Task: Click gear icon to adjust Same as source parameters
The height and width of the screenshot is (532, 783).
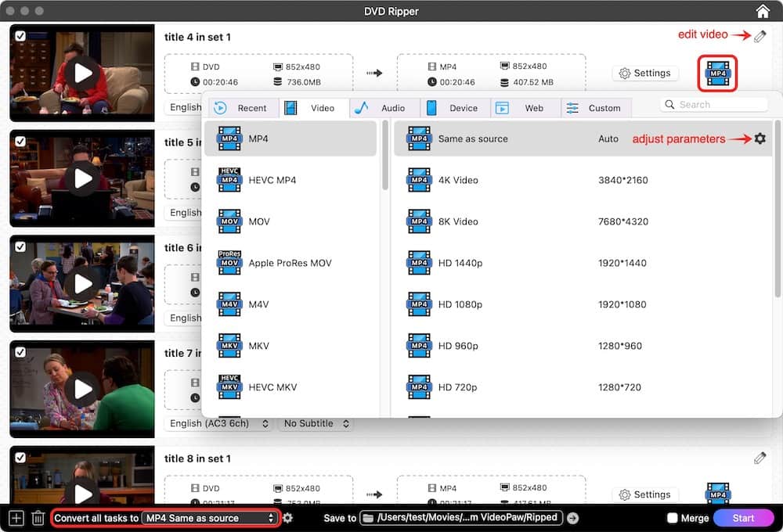Action: 760,138
